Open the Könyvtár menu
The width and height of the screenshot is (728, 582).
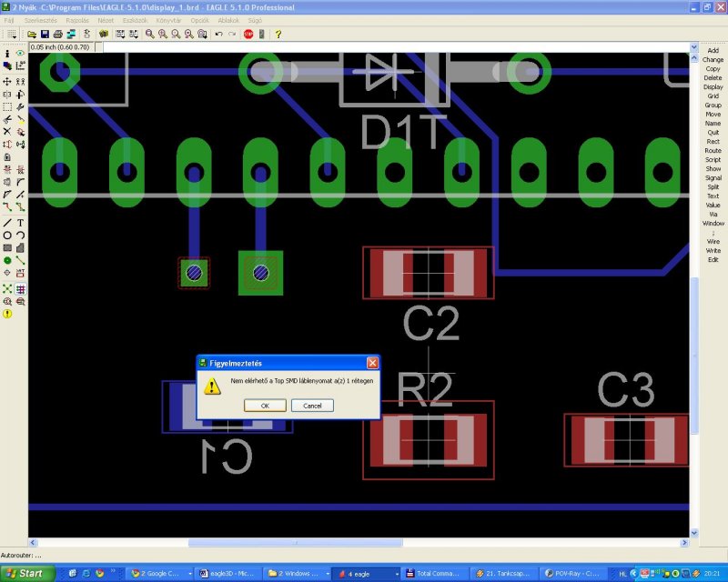pos(168,20)
